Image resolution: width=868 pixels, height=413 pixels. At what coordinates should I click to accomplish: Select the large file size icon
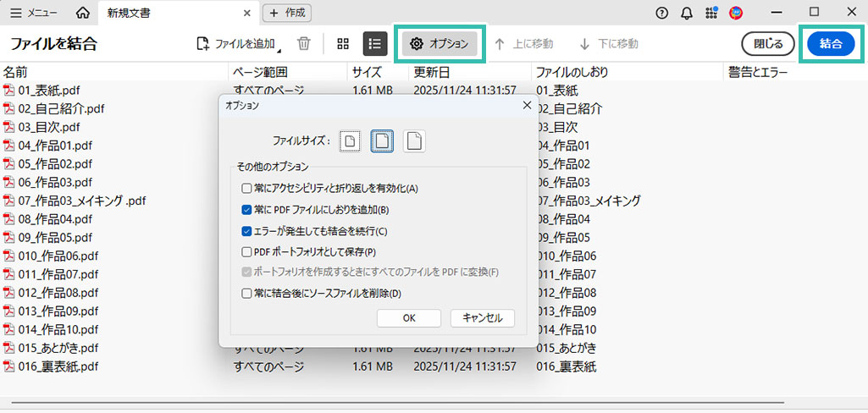(x=414, y=142)
